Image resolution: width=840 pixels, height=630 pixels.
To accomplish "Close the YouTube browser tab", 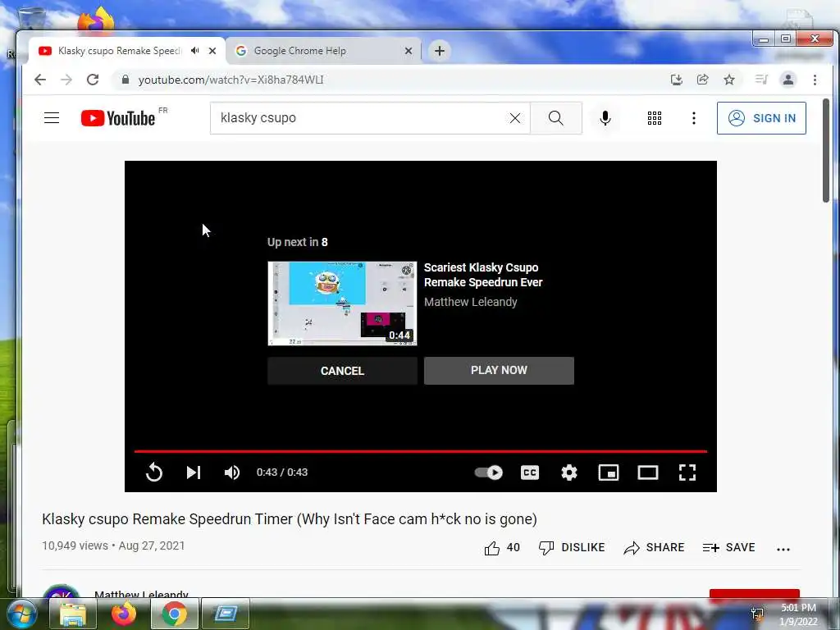I will [x=212, y=51].
